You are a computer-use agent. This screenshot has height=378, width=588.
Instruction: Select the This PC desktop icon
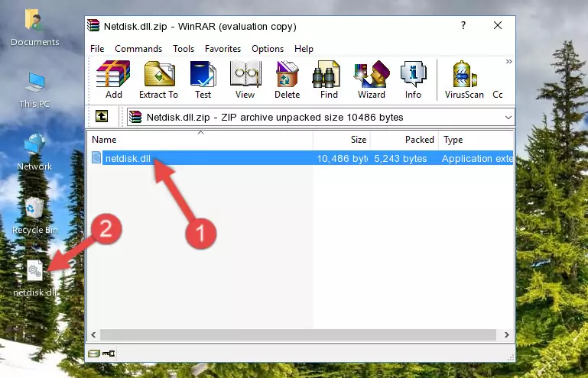34,90
